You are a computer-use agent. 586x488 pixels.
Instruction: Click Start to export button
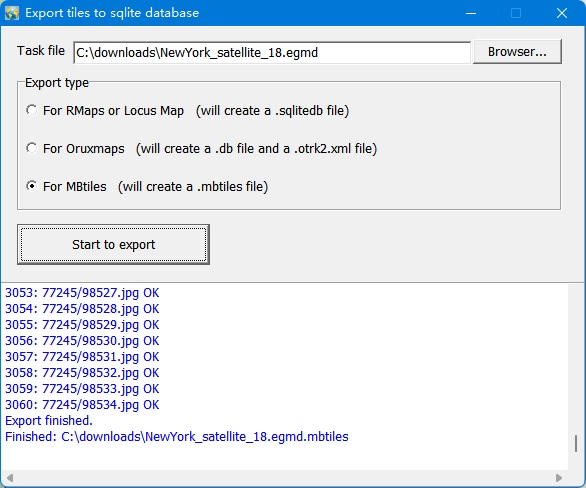(x=113, y=244)
